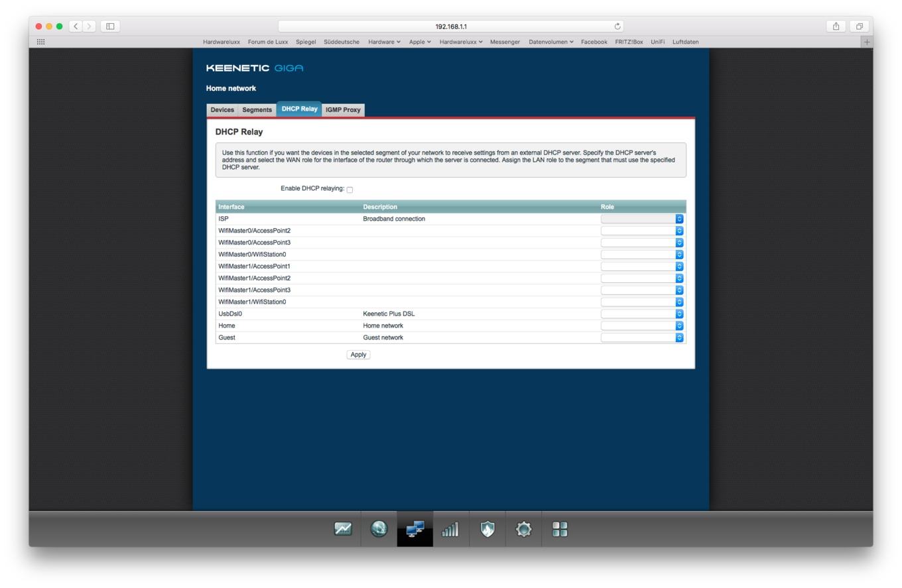Screen dimensions: 902x588
Task: Open the system monitor chart icon
Action: 343,529
